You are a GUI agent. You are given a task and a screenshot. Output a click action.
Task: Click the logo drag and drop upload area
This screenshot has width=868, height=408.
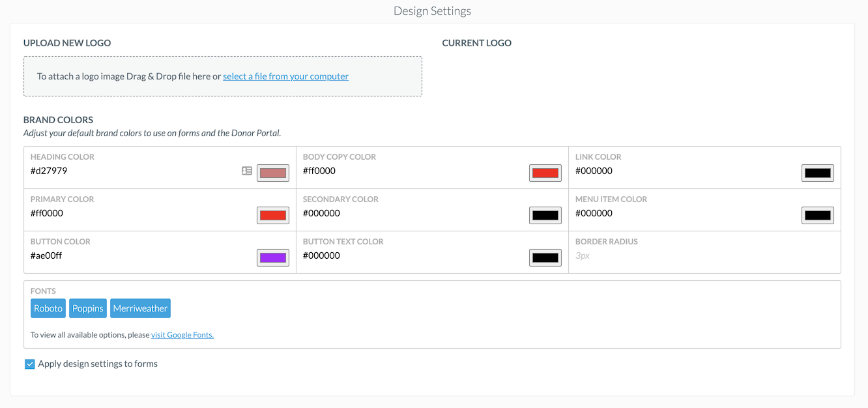tap(223, 76)
